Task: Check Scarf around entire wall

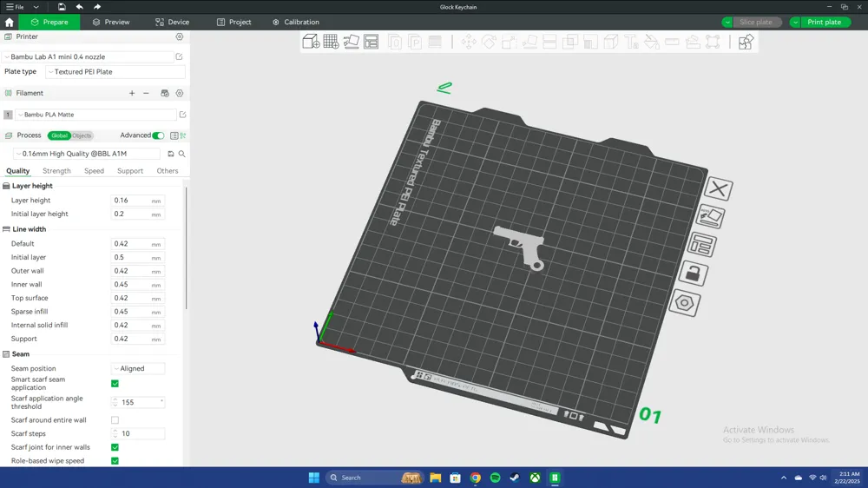Action: pyautogui.click(x=115, y=420)
